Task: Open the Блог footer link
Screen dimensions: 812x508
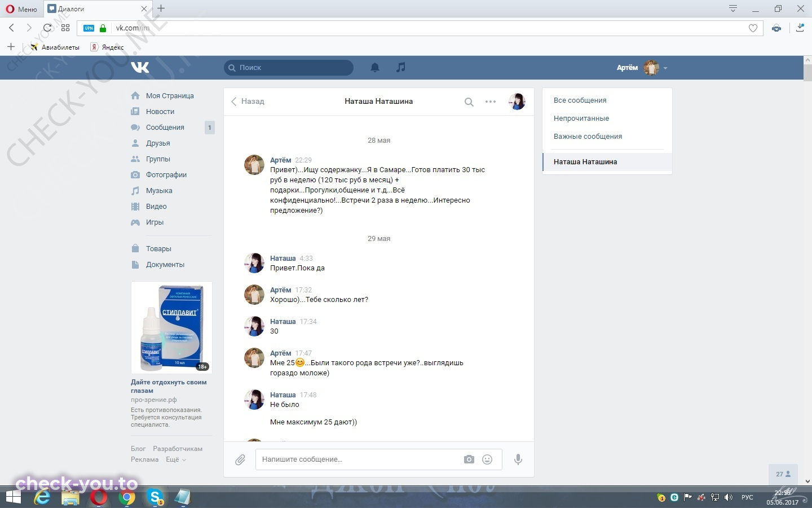Action: 138,449
